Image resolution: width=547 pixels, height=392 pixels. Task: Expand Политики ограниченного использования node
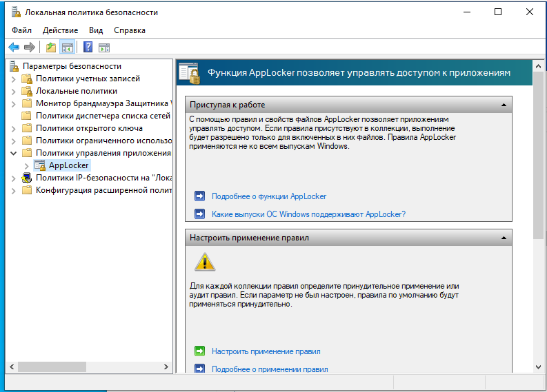click(13, 141)
